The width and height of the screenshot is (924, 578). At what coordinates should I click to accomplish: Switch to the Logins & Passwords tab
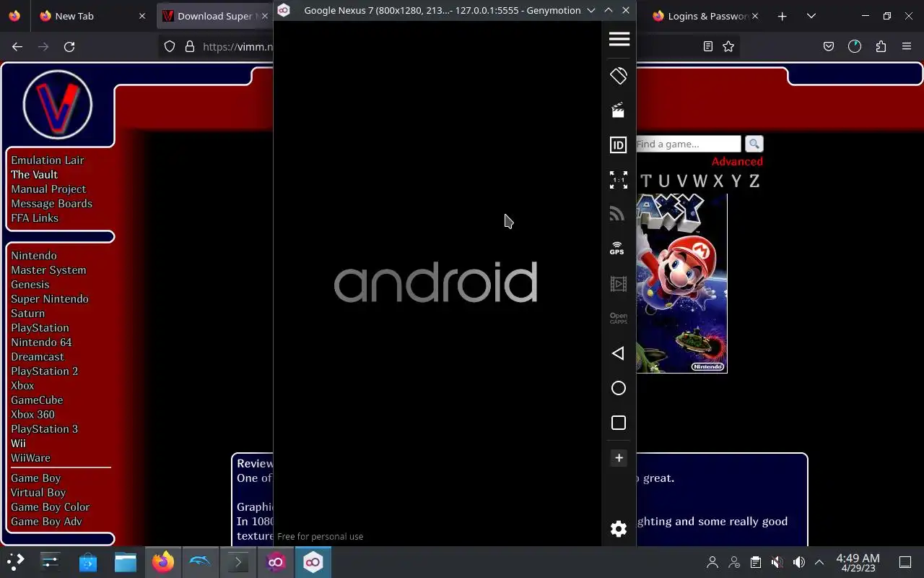pos(703,16)
